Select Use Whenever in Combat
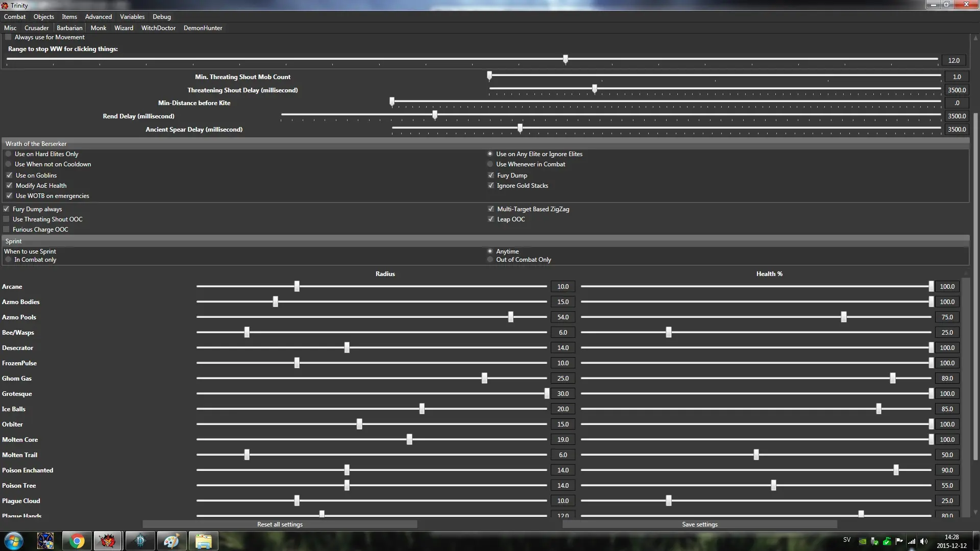This screenshot has height=551, width=980. point(490,164)
